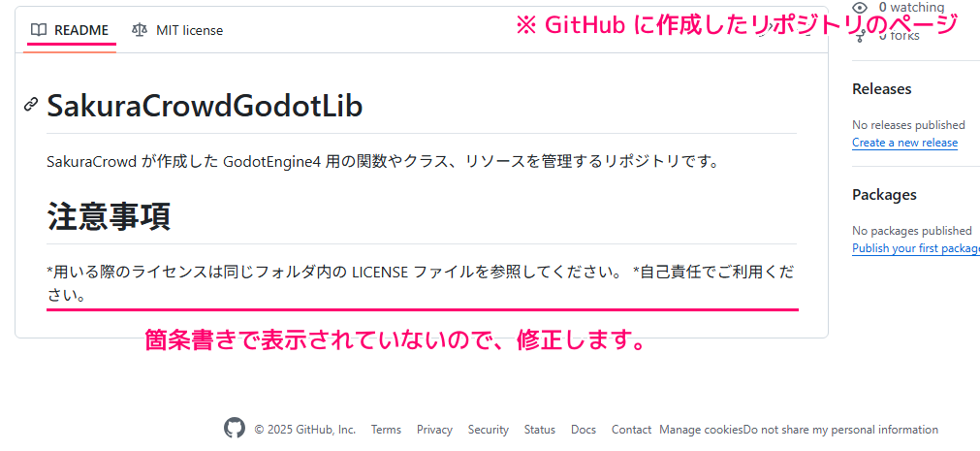
Task: Open the Create a new release link
Action: (904, 143)
